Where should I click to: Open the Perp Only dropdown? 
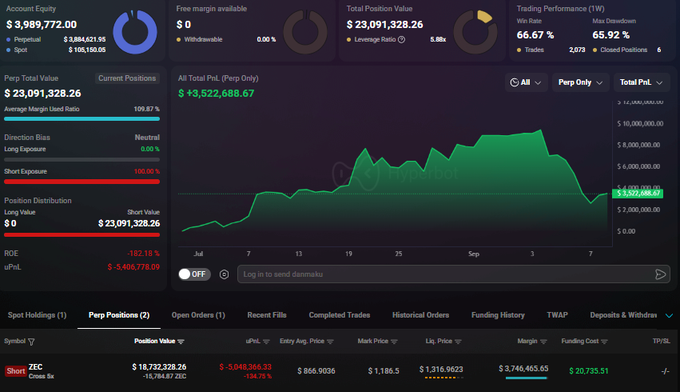point(580,82)
